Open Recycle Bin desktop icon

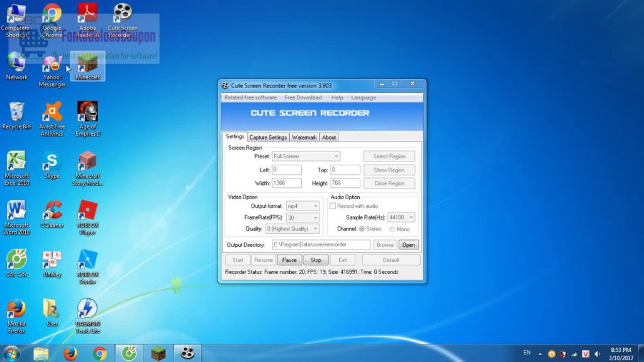pos(16,116)
